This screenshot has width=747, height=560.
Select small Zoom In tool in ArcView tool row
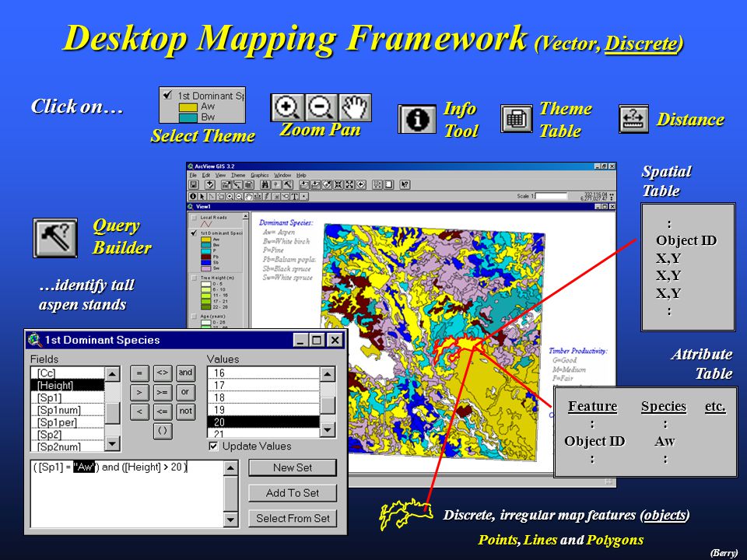pos(230,197)
